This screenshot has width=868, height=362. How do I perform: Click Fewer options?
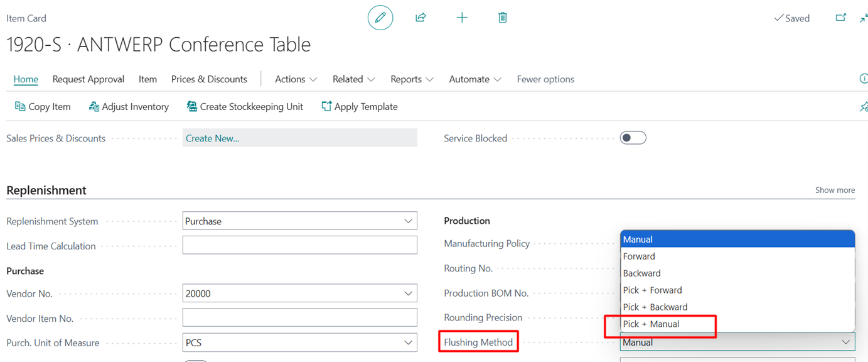(545, 79)
